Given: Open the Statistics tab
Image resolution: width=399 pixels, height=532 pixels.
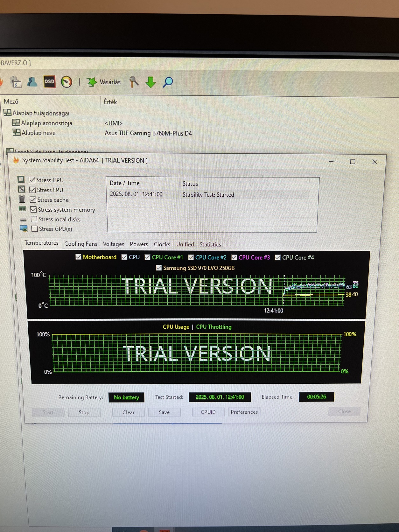Looking at the screenshot, I should [210, 244].
